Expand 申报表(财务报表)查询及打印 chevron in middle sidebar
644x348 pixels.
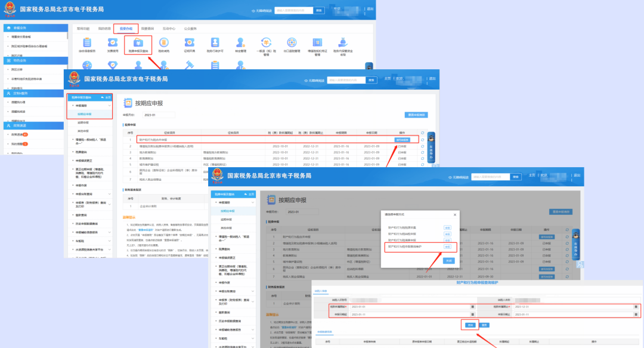pos(109,204)
